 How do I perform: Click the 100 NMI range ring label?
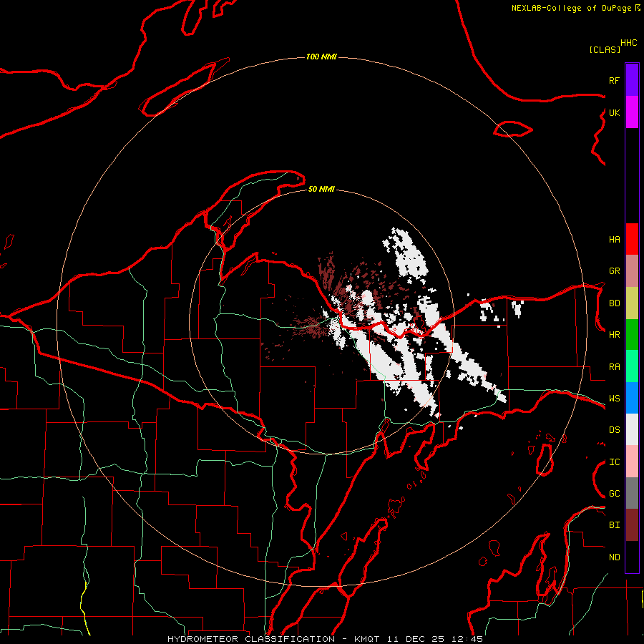coord(321,57)
